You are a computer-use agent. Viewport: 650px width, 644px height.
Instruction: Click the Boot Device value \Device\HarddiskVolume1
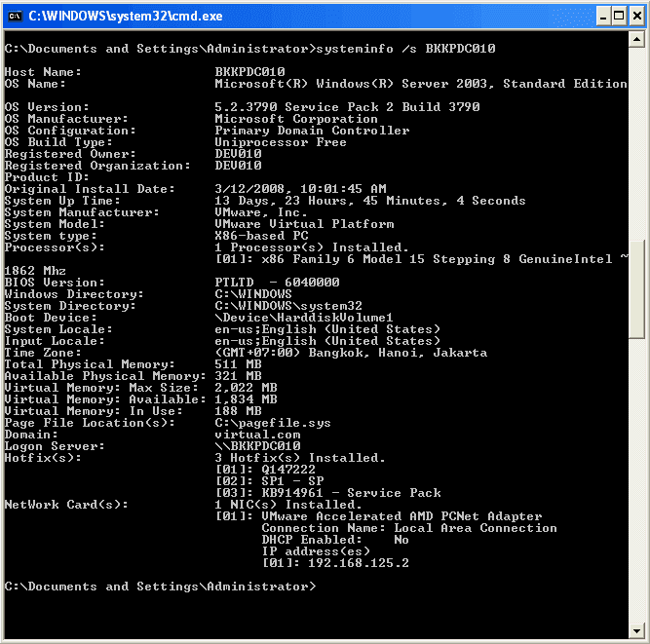click(x=304, y=318)
